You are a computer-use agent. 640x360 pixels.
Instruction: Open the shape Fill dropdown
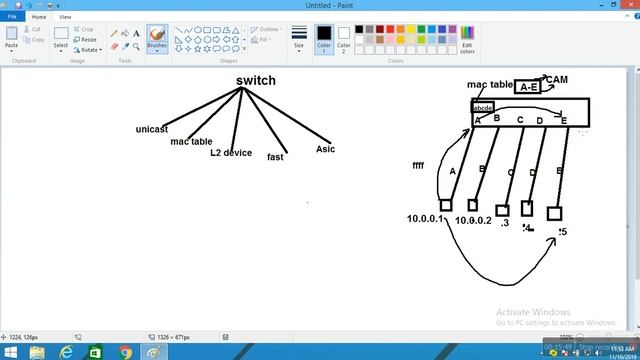point(261,40)
